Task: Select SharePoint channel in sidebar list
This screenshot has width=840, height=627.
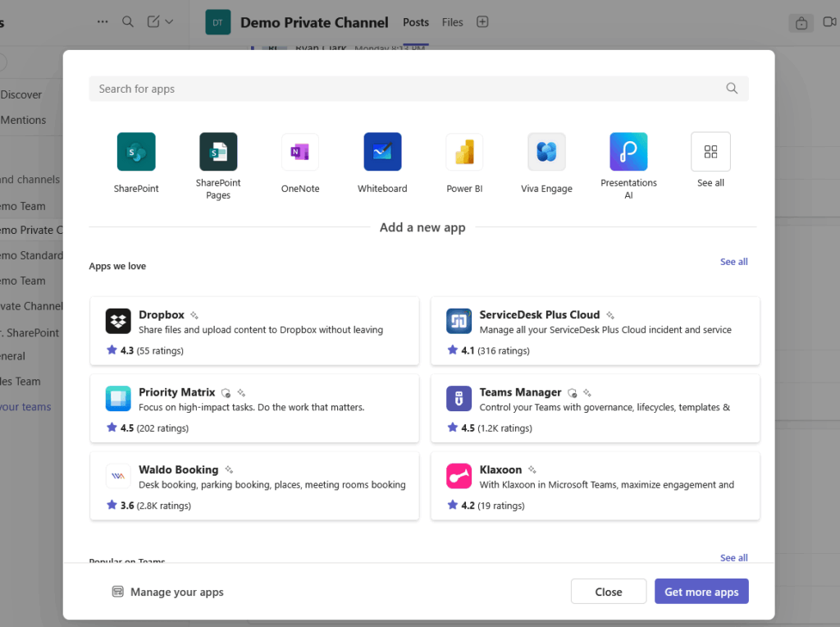Action: point(30,333)
